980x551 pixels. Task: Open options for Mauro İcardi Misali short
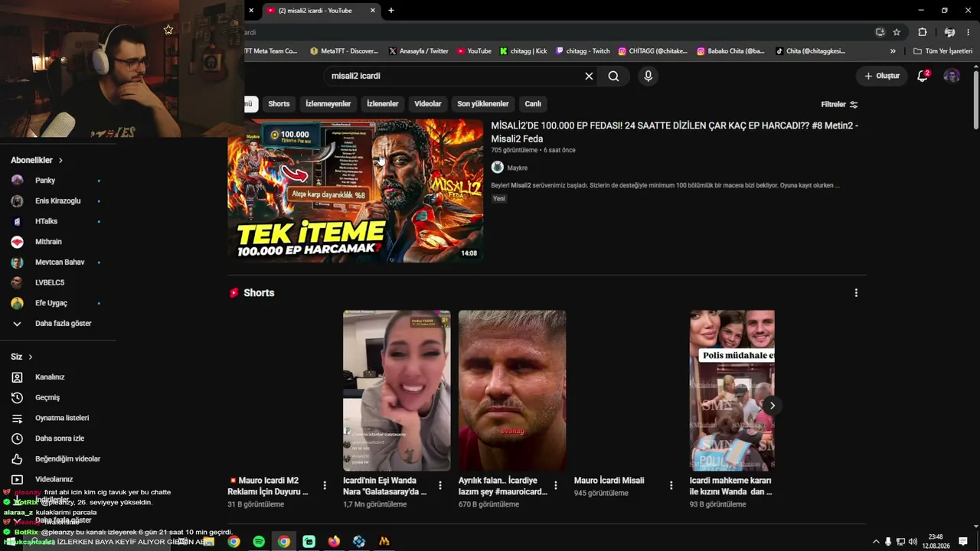coord(671,485)
